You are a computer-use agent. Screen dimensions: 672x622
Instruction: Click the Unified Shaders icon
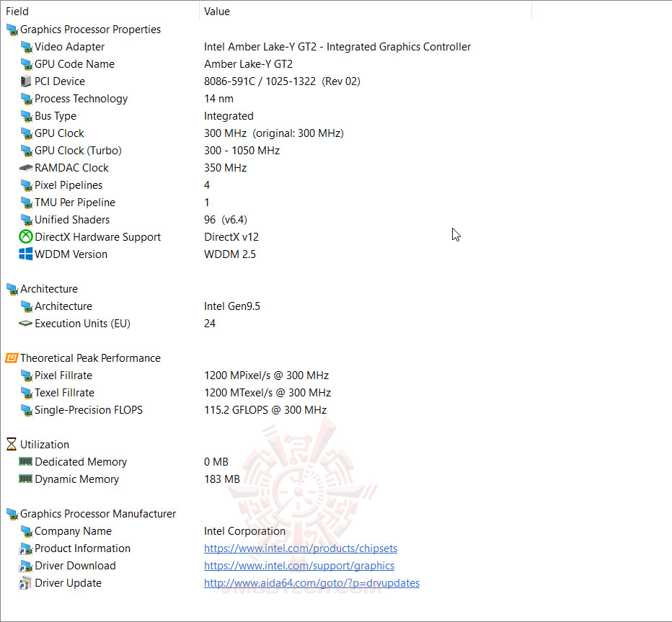pyautogui.click(x=26, y=220)
